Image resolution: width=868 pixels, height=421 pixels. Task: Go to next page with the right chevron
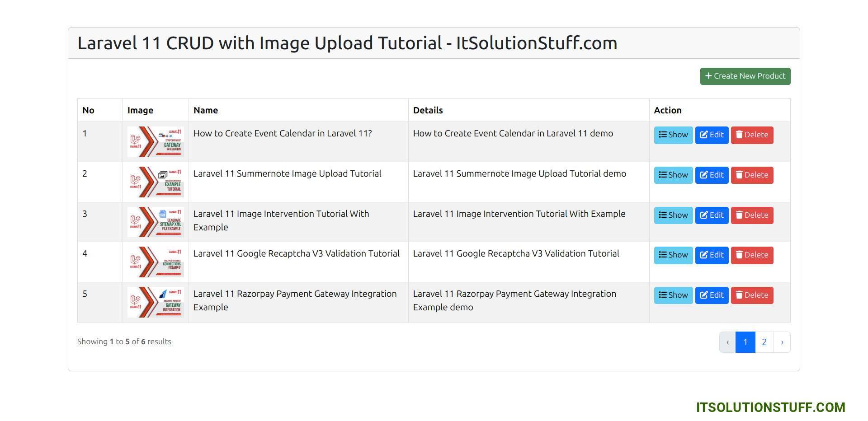[782, 342]
